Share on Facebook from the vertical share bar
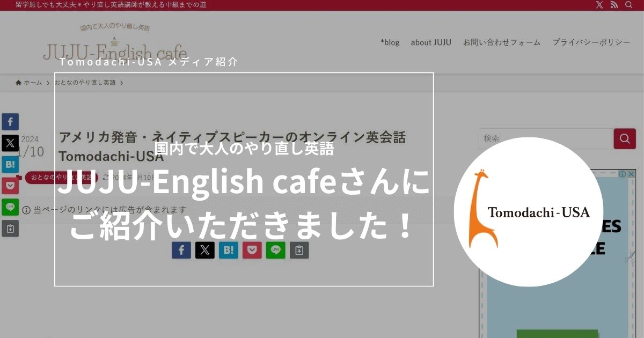This screenshot has height=338, width=644. [10, 122]
